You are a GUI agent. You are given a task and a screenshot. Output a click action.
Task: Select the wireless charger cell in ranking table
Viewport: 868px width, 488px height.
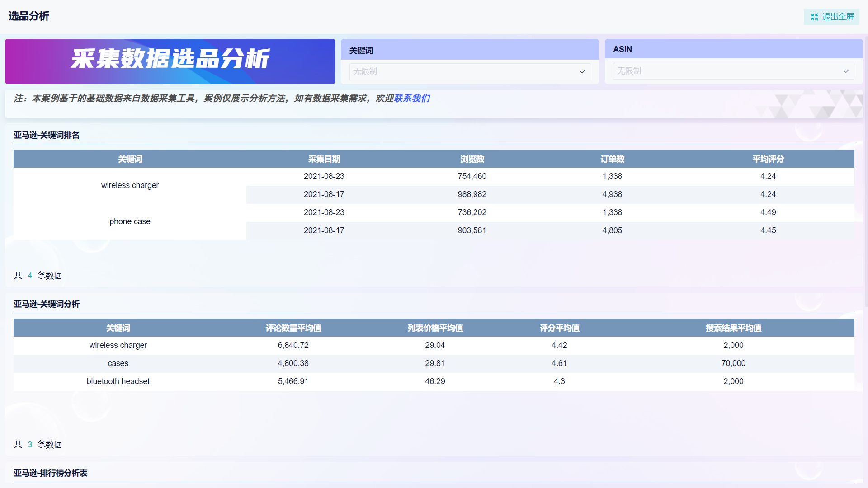[130, 185]
